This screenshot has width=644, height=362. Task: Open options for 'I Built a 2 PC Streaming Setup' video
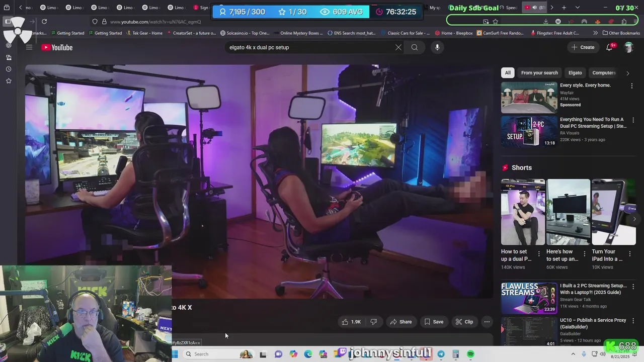[x=633, y=287]
